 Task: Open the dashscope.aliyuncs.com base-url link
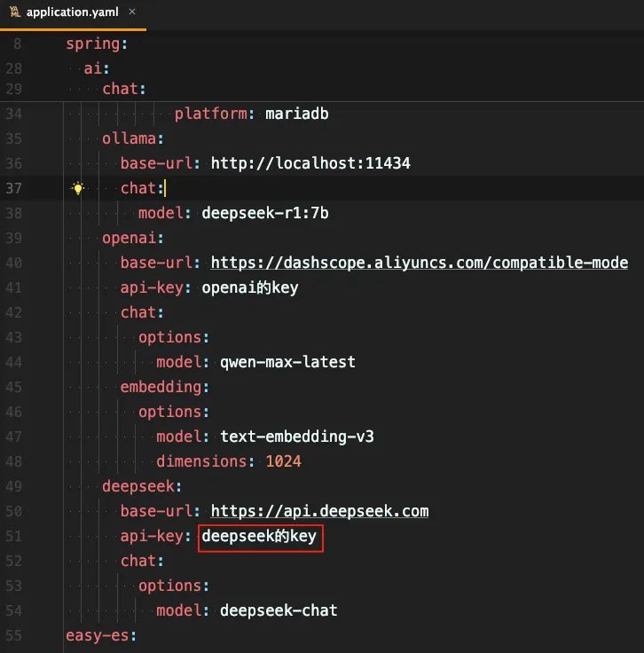click(419, 263)
